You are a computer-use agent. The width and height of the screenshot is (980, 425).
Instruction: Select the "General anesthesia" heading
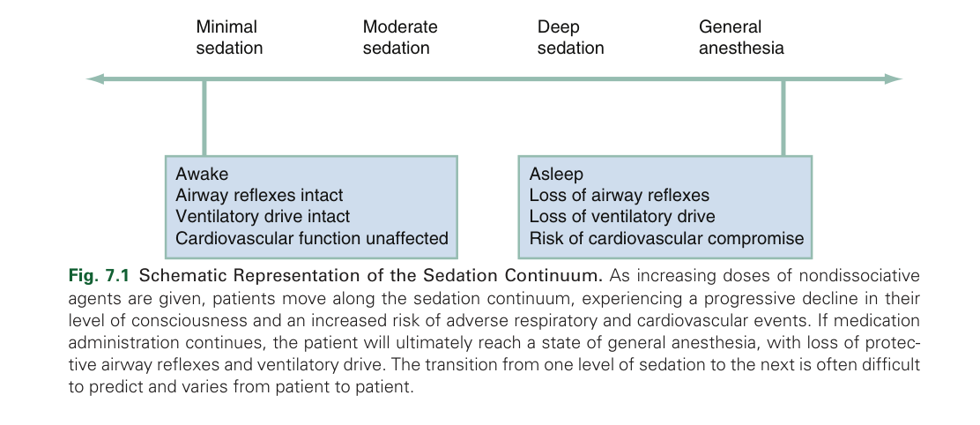pyautogui.click(x=740, y=38)
